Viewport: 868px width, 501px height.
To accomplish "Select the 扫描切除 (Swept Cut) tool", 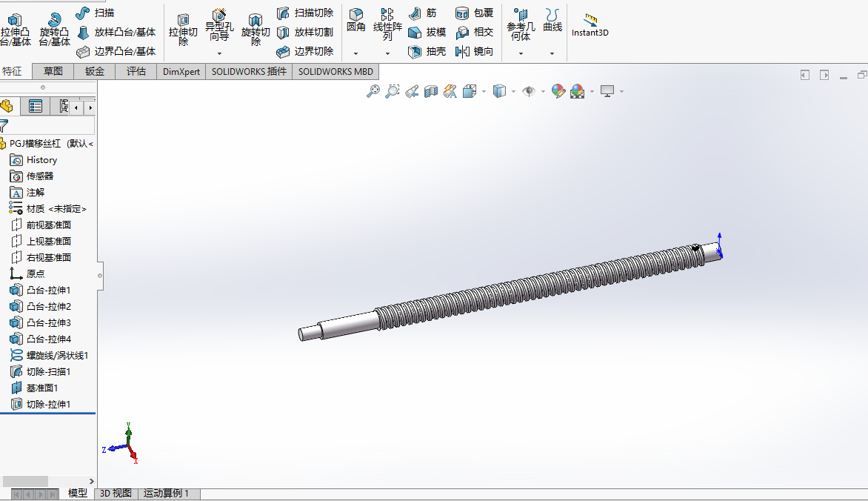I will click(305, 13).
